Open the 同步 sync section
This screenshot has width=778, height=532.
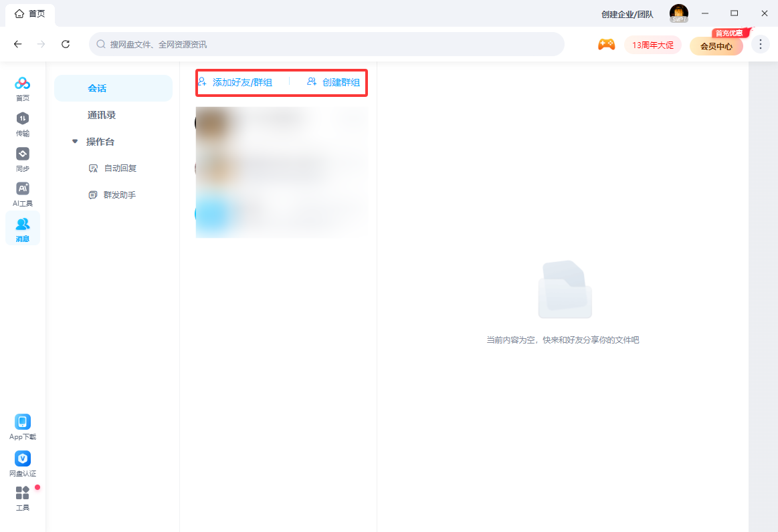click(23, 158)
